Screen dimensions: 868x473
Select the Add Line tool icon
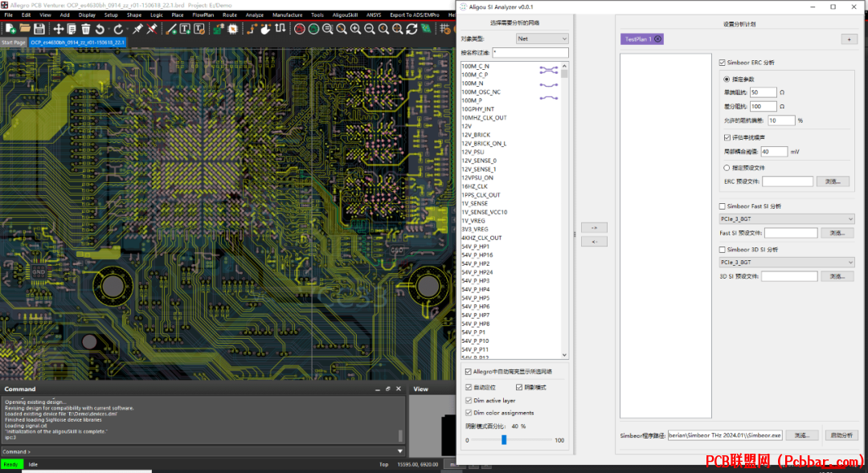click(171, 29)
